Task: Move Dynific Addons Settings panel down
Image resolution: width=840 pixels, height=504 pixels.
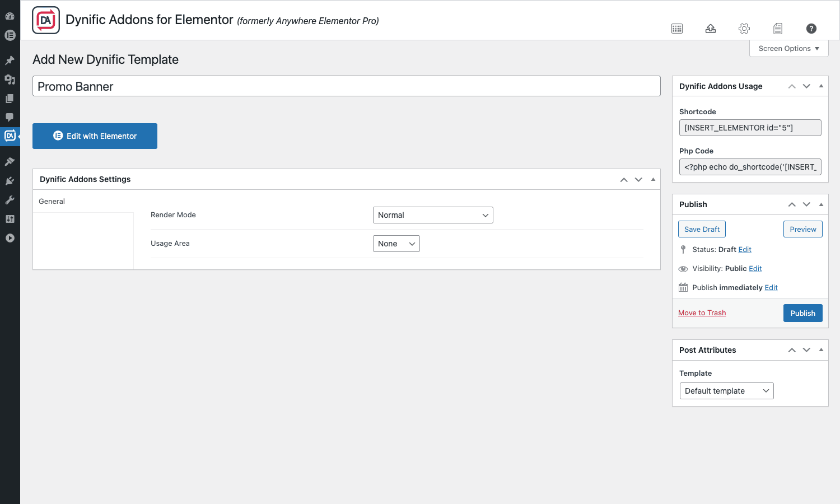Action: point(638,180)
